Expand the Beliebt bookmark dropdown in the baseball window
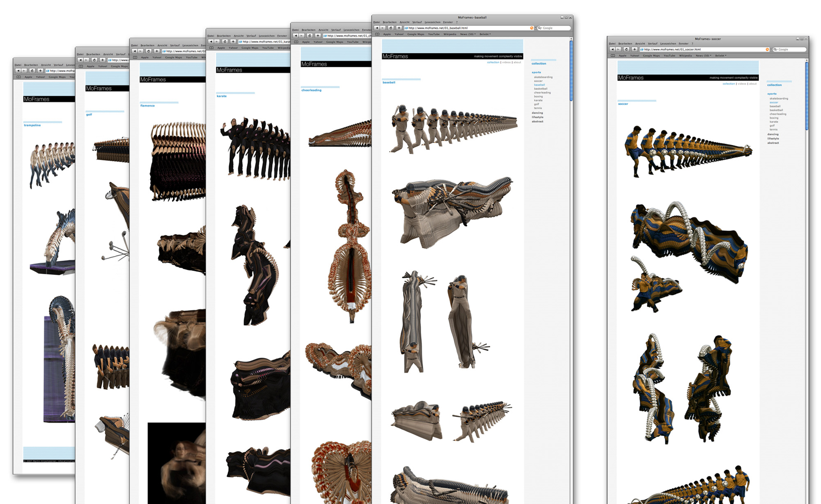The image size is (821, 504). coord(485,34)
